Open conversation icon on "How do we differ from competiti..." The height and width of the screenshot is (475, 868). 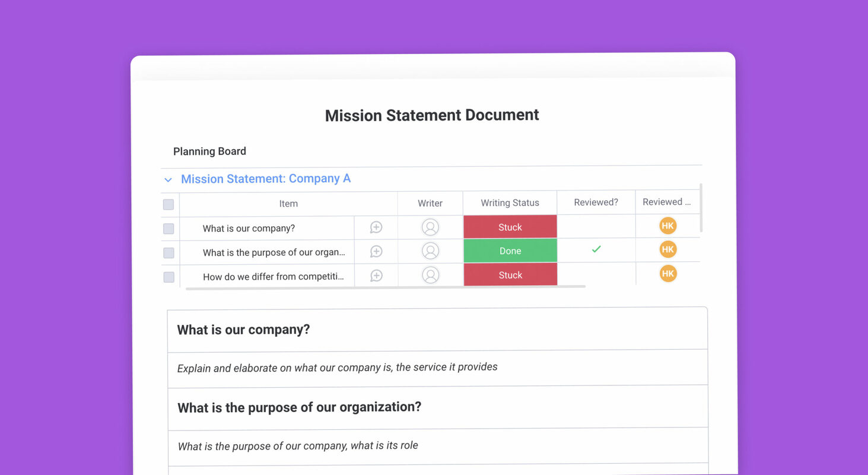376,275
